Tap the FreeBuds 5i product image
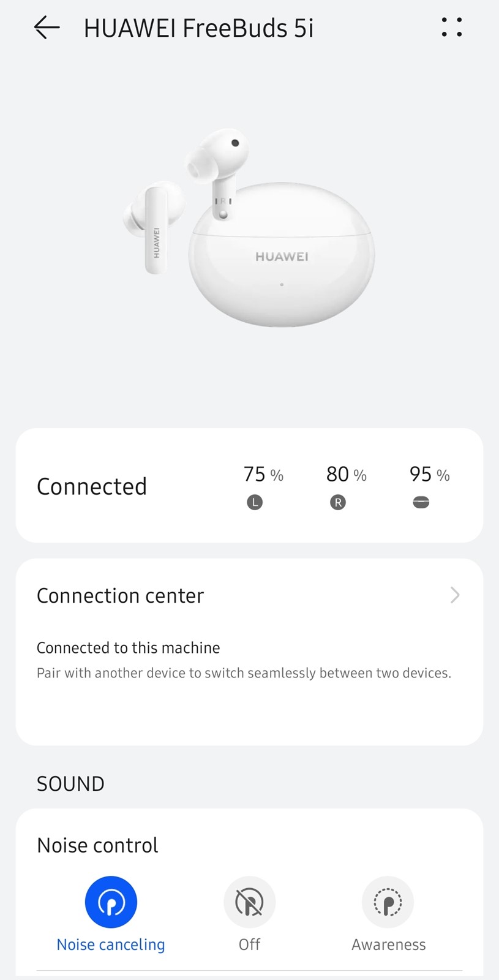The height and width of the screenshot is (980, 499). pos(250,227)
